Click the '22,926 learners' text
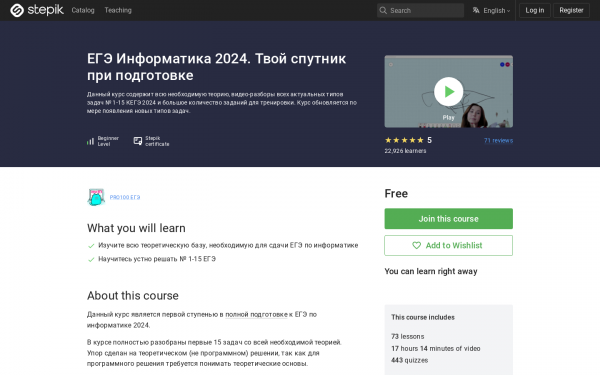This screenshot has height=375, width=600. 405,151
